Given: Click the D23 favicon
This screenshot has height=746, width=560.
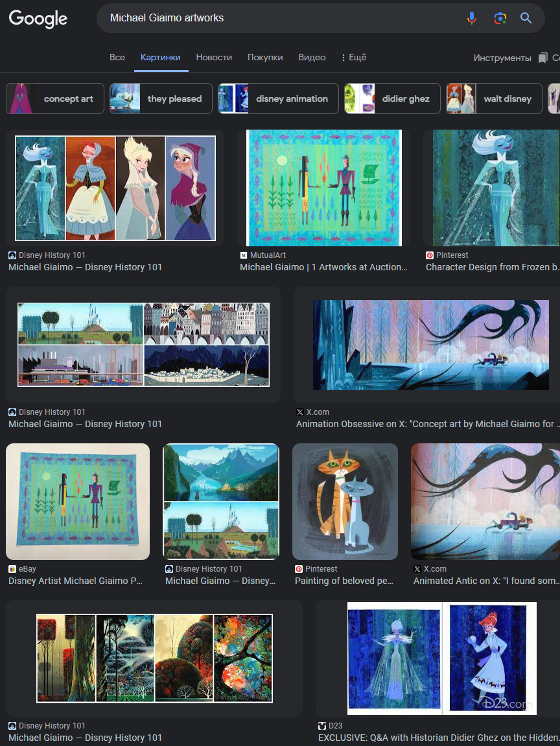Looking at the screenshot, I should [322, 726].
